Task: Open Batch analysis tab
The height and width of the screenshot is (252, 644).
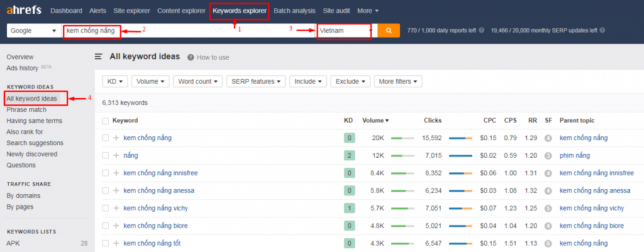Action: click(294, 11)
